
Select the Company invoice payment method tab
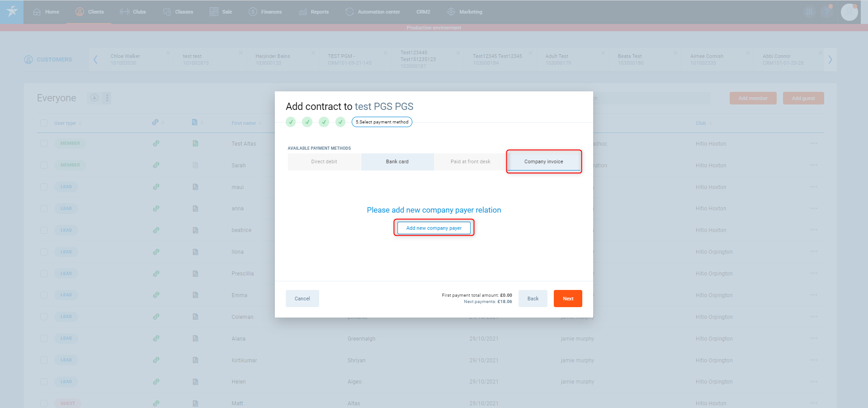[543, 161]
